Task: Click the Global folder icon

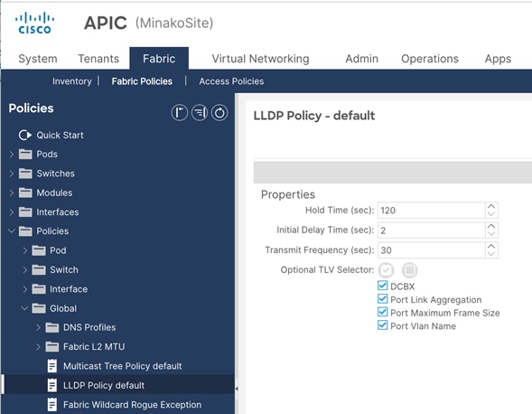Action: point(39,308)
